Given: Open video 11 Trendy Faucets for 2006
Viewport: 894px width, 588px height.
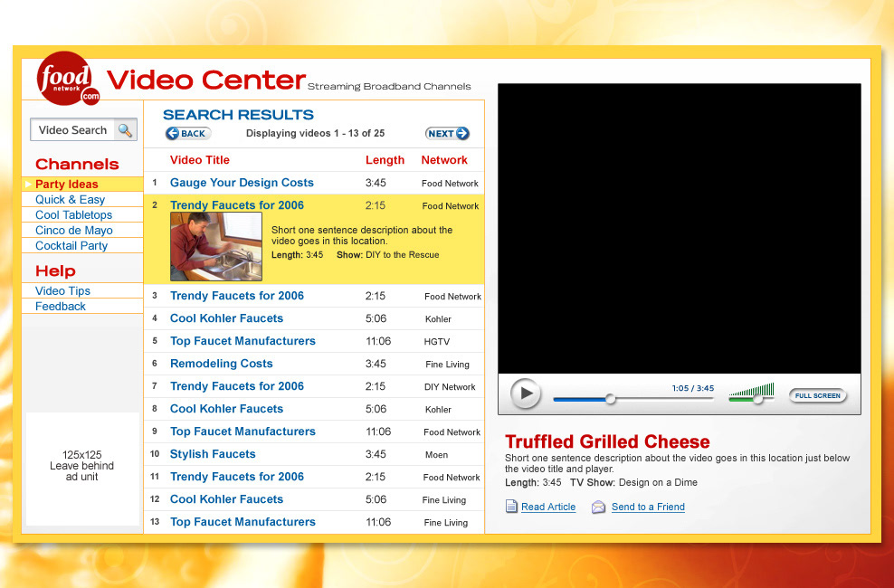Looking at the screenshot, I should coord(236,477).
